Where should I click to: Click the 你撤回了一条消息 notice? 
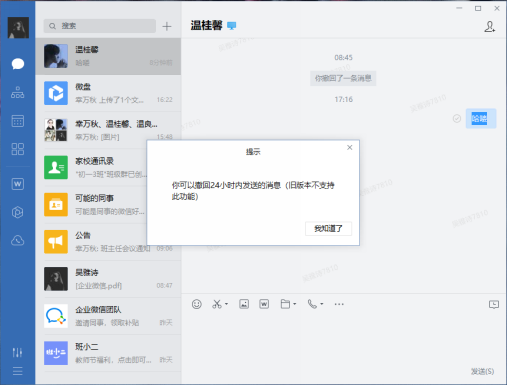343,78
